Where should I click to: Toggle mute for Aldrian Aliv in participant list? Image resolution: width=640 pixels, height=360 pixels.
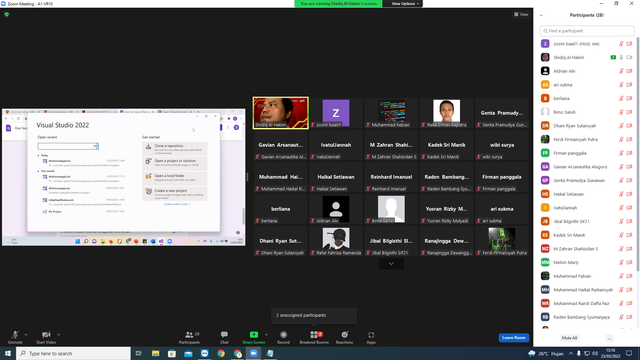pos(621,71)
